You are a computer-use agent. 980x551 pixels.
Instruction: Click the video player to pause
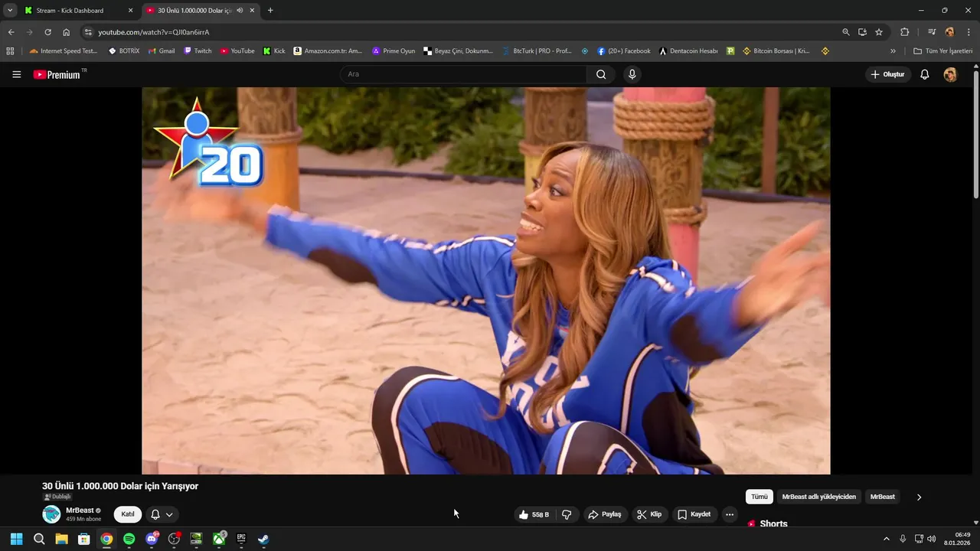(x=485, y=280)
